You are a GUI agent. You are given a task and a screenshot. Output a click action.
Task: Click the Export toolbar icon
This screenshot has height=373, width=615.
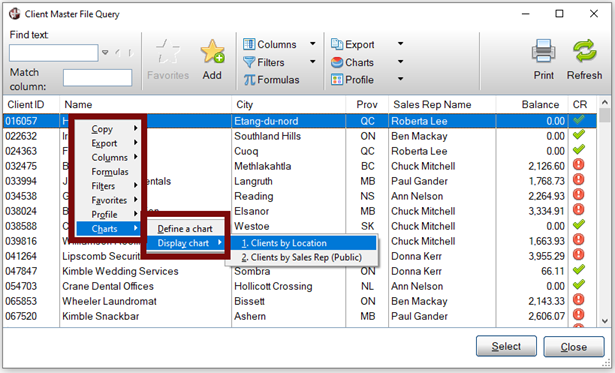tap(337, 44)
